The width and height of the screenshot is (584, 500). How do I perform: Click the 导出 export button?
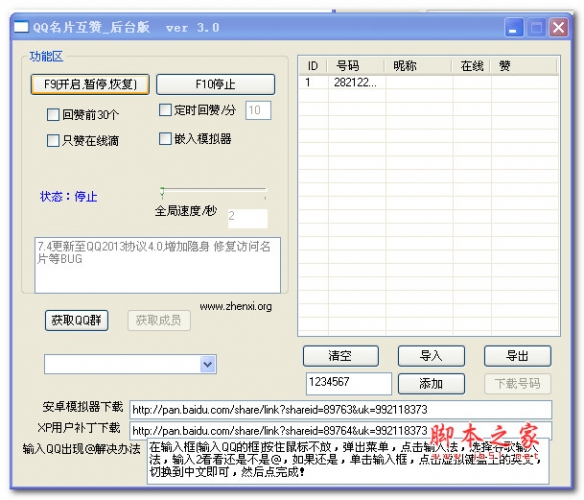coord(517,356)
